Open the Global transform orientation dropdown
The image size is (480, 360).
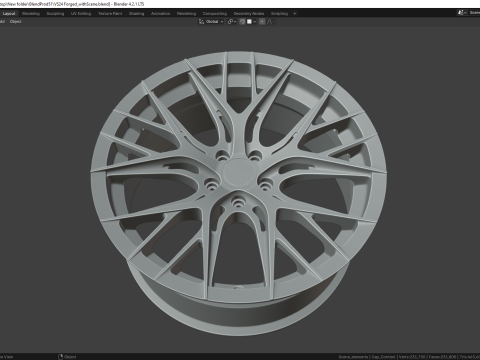coord(211,22)
